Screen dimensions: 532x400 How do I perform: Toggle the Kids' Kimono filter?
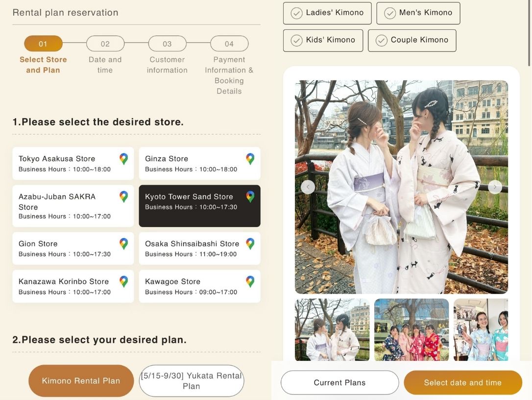click(x=323, y=41)
